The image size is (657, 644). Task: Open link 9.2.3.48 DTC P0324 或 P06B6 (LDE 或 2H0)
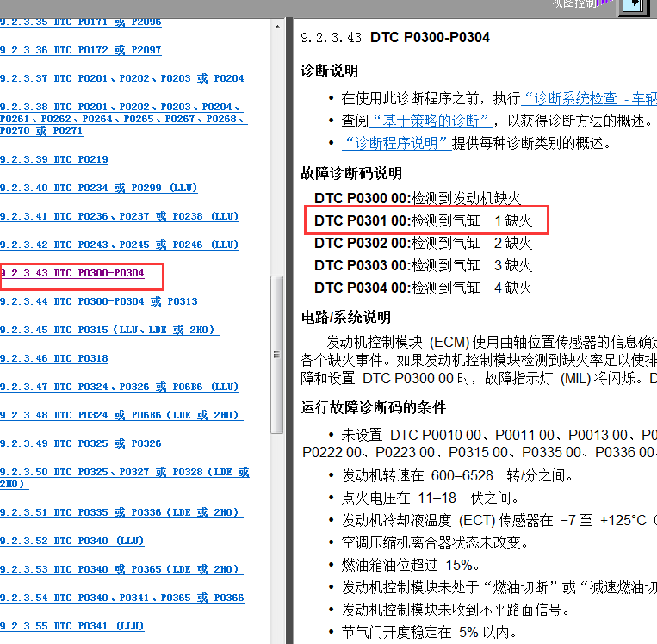121,415
